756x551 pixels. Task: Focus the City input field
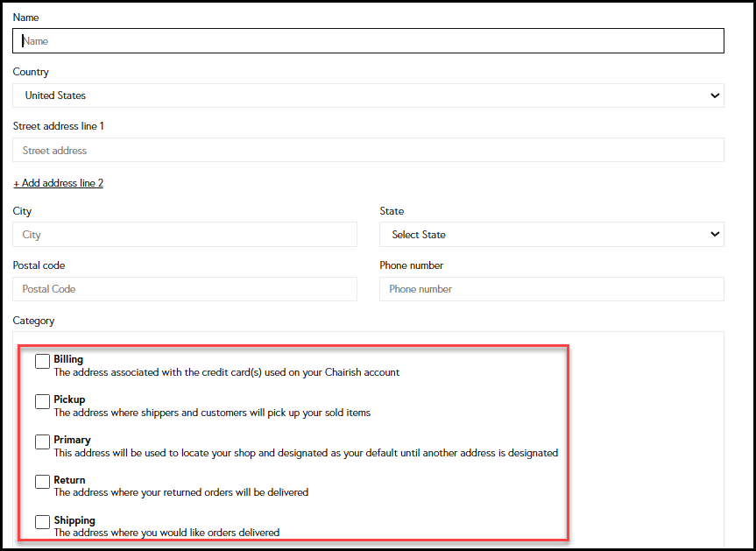pos(185,235)
